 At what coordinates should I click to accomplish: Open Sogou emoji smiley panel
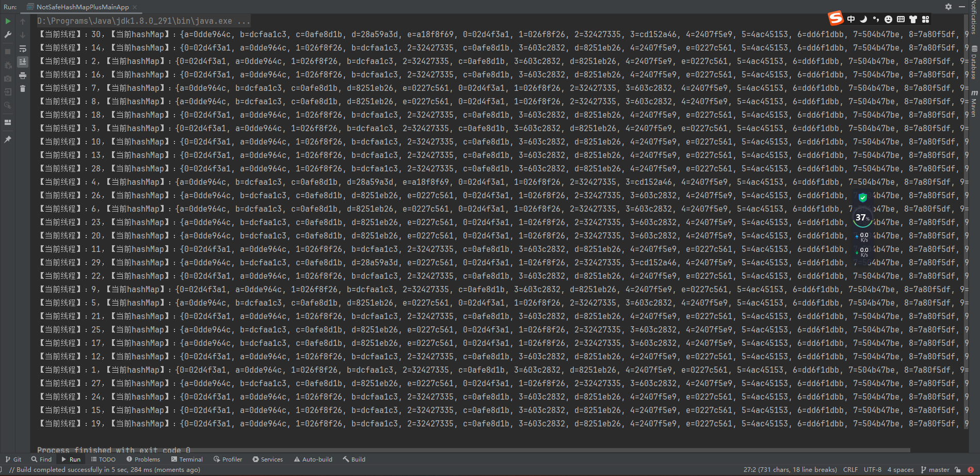[x=888, y=19]
